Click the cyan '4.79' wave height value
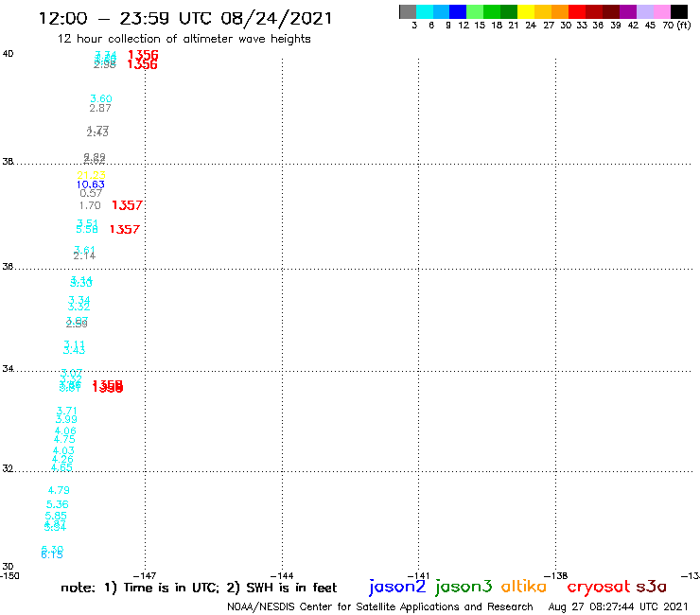The width and height of the screenshot is (700, 615). (x=59, y=490)
